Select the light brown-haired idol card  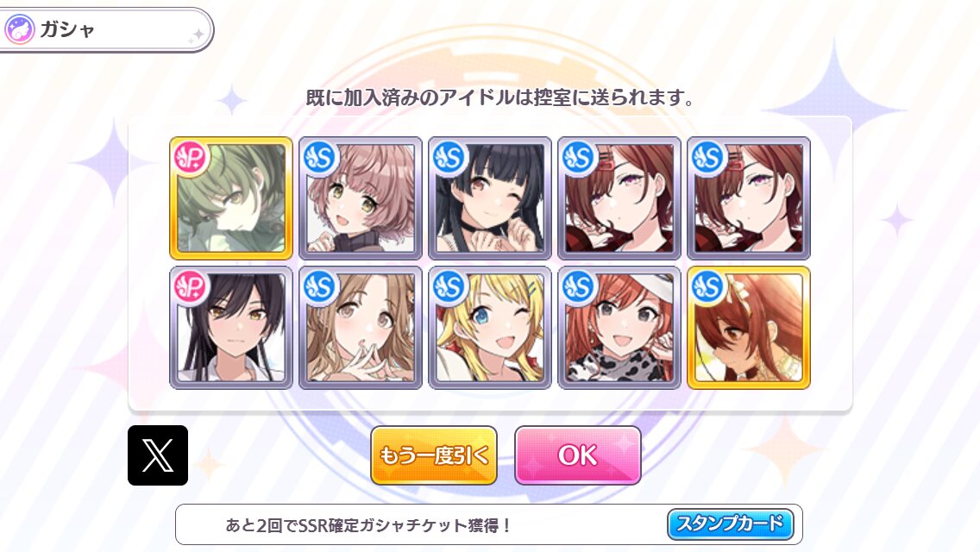coord(361,328)
